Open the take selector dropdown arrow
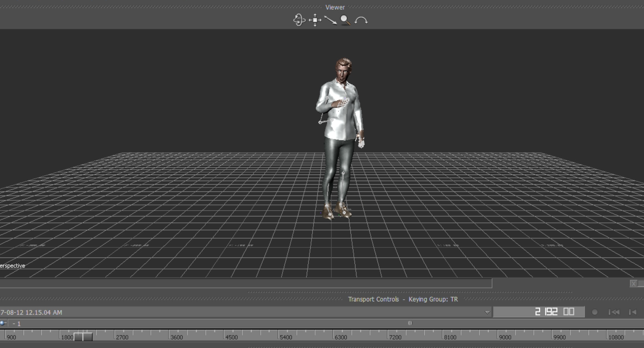The image size is (644, 348). pos(487,313)
